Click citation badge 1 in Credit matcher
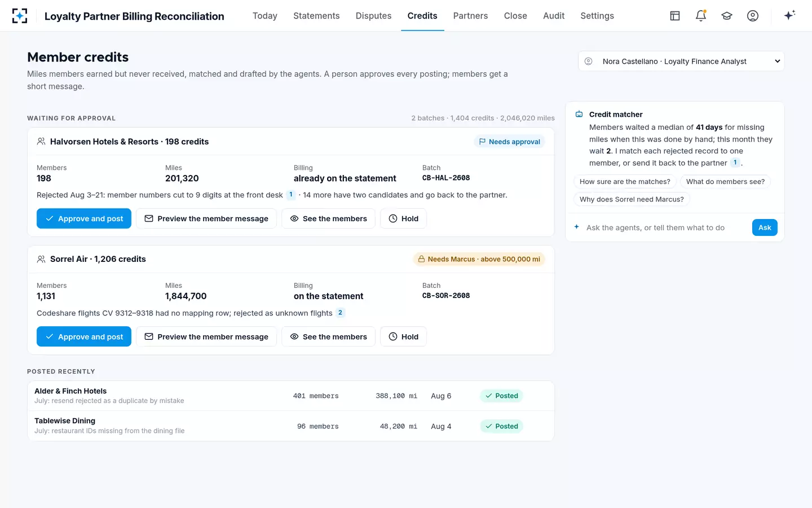812x508 pixels. click(x=735, y=163)
